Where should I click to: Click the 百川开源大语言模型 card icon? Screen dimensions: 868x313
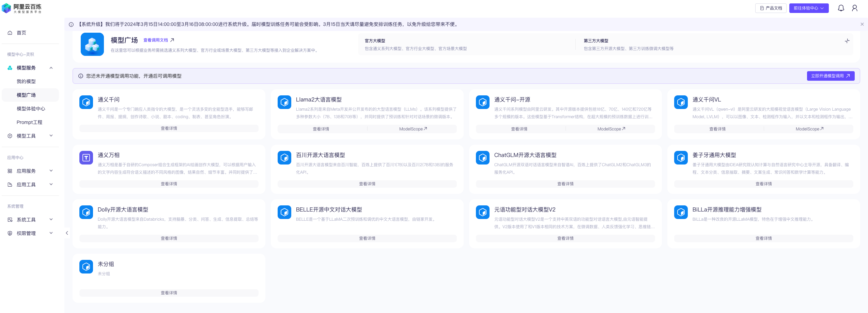pos(284,158)
